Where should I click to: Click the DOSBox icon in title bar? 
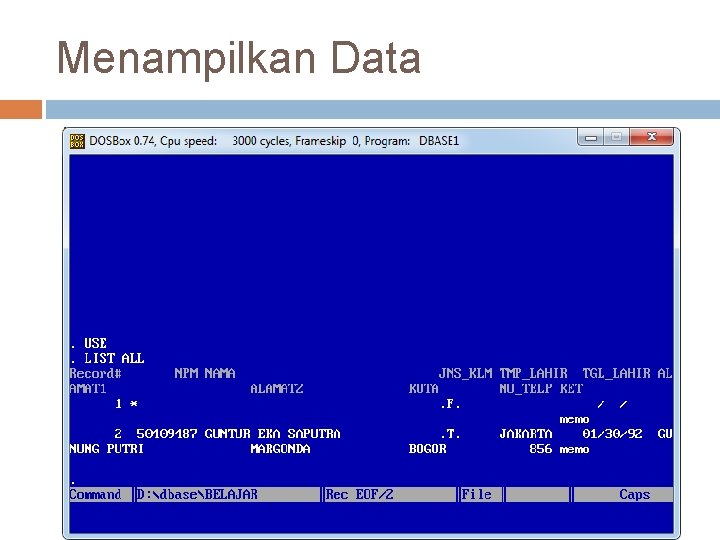(x=77, y=141)
